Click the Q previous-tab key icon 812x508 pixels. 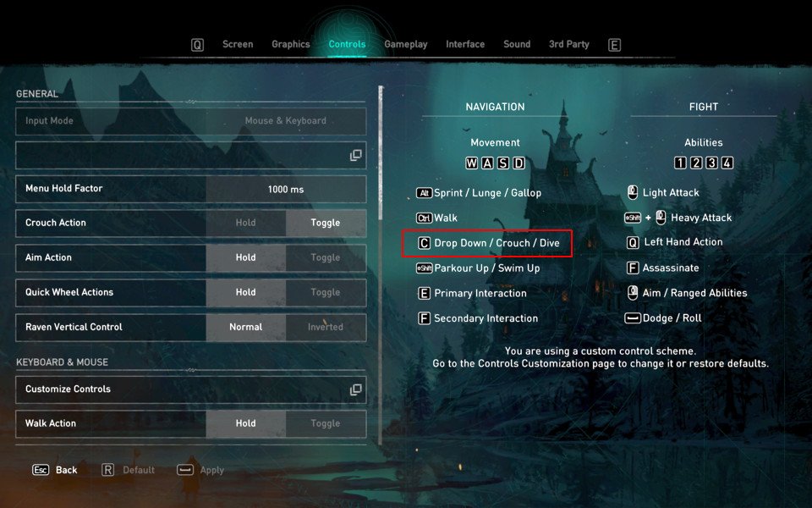(x=197, y=45)
